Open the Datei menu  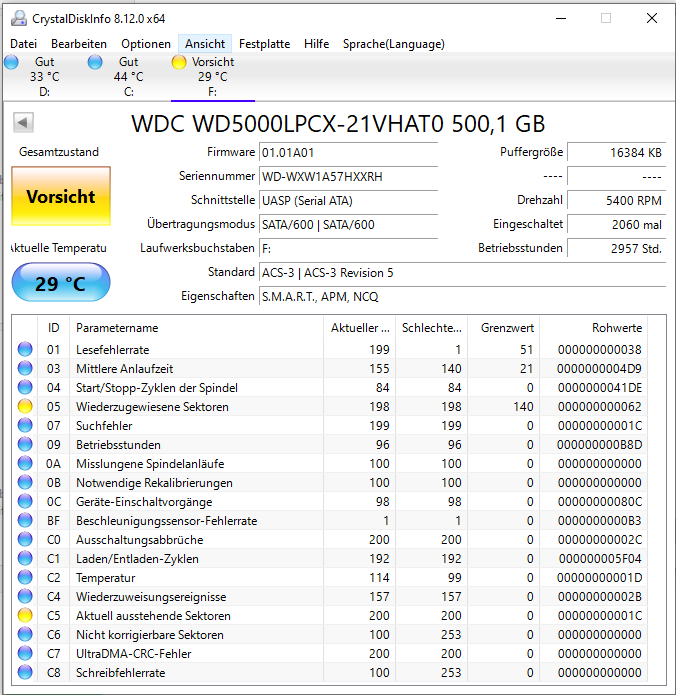pos(23,44)
